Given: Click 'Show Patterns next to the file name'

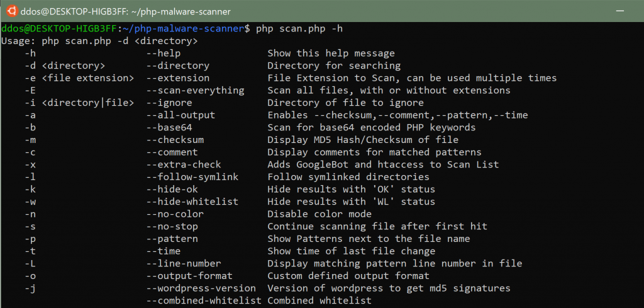Looking at the screenshot, I should click(369, 239).
